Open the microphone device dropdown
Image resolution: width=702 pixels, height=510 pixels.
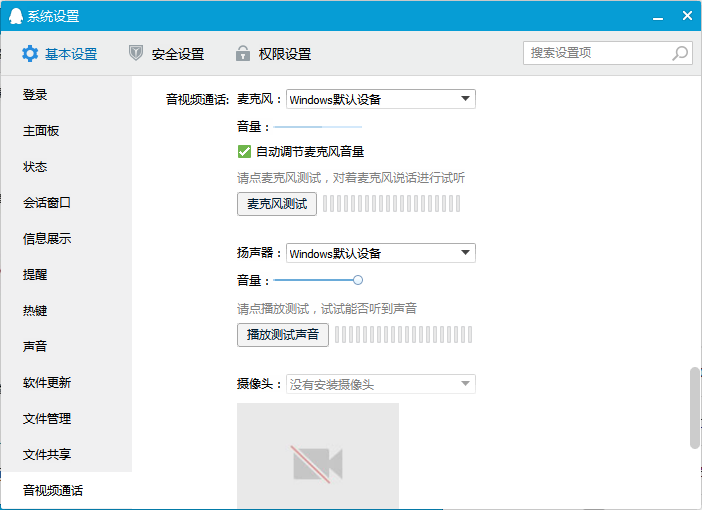(380, 99)
